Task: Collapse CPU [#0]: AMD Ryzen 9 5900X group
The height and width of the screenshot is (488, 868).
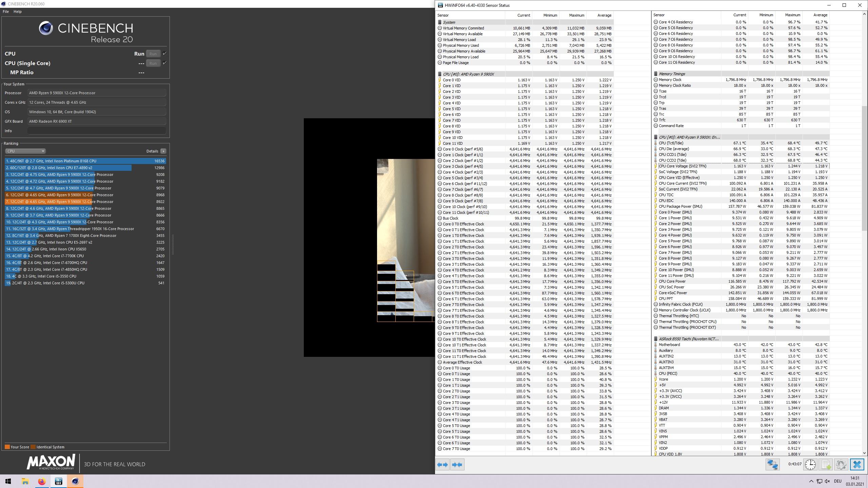Action: point(440,74)
